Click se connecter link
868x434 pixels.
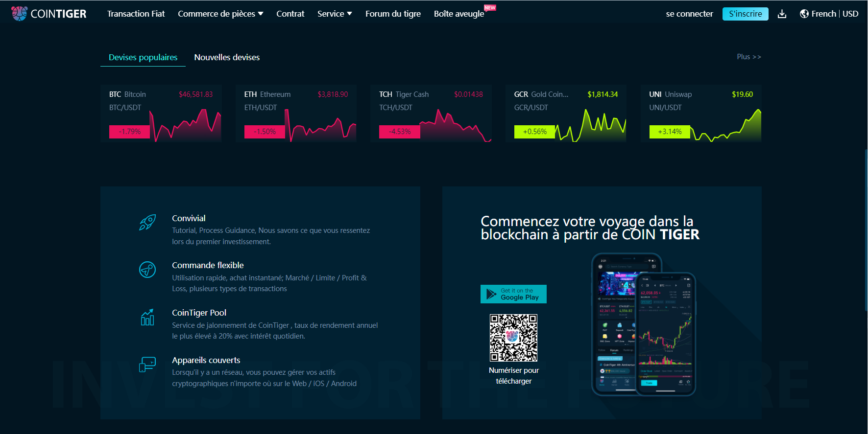(x=689, y=14)
